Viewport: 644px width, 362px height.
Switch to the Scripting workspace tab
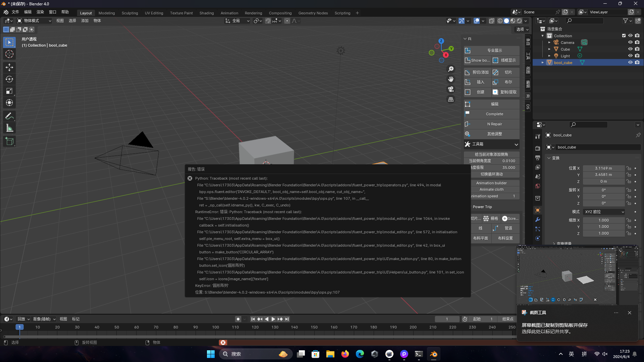(x=342, y=13)
